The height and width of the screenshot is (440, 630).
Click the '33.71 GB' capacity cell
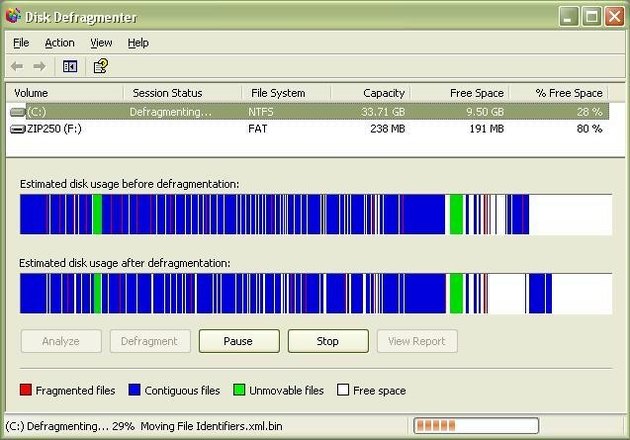coord(383,112)
